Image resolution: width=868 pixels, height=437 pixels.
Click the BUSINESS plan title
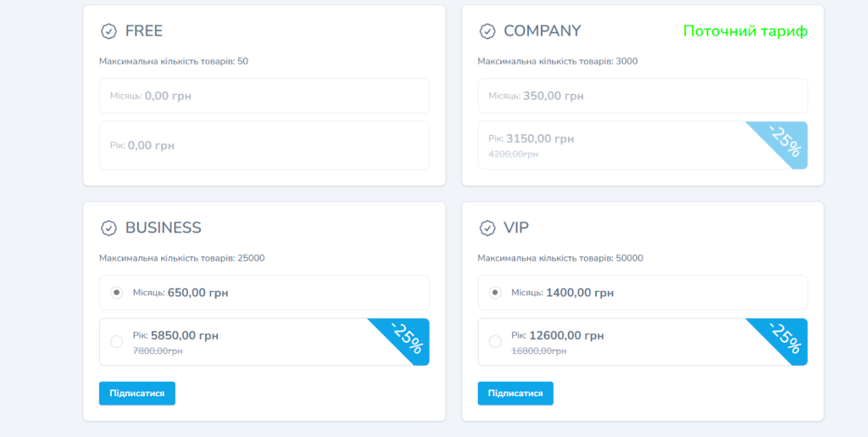click(163, 228)
